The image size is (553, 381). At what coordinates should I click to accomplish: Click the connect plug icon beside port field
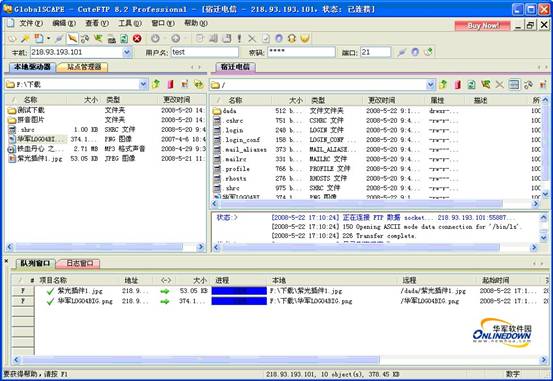pyautogui.click(x=402, y=53)
